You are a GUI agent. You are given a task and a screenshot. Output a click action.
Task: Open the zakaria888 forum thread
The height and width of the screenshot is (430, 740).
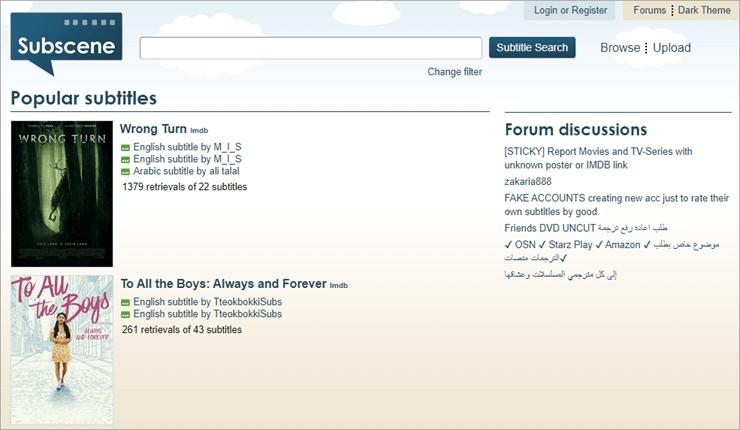tap(528, 181)
